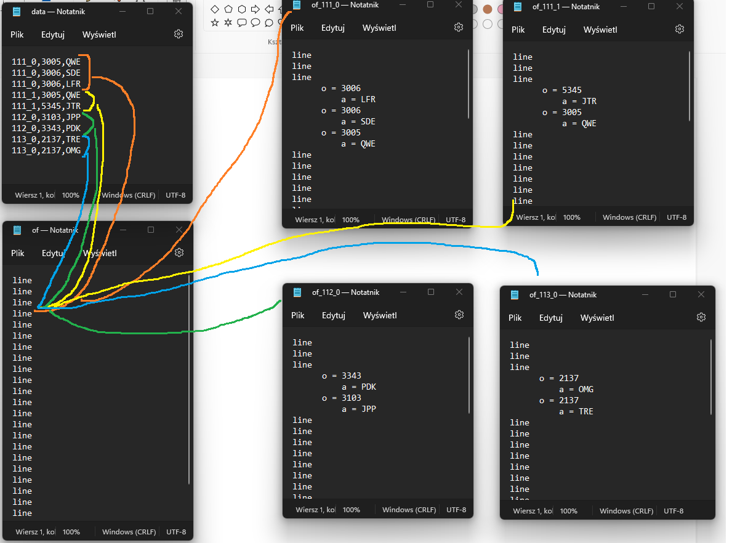Select the oval callout shape in Paint

[255, 23]
